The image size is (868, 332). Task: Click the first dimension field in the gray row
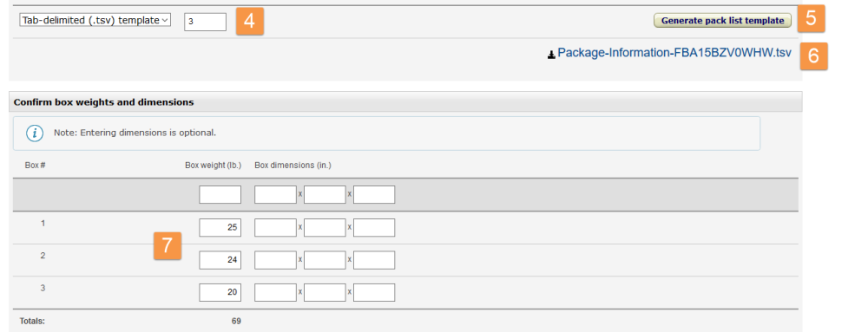pyautogui.click(x=276, y=194)
